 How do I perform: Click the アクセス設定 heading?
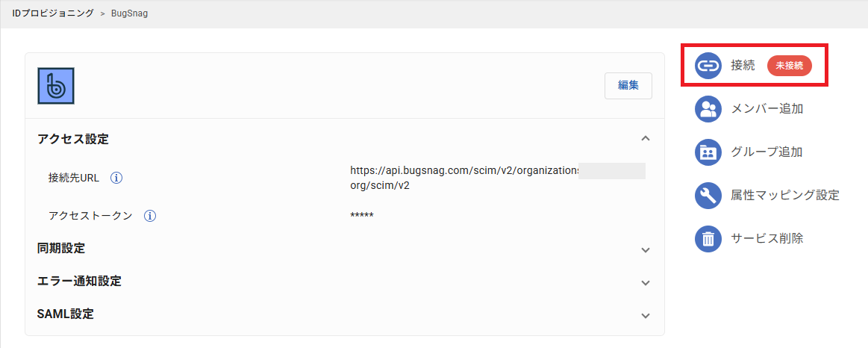[73, 139]
